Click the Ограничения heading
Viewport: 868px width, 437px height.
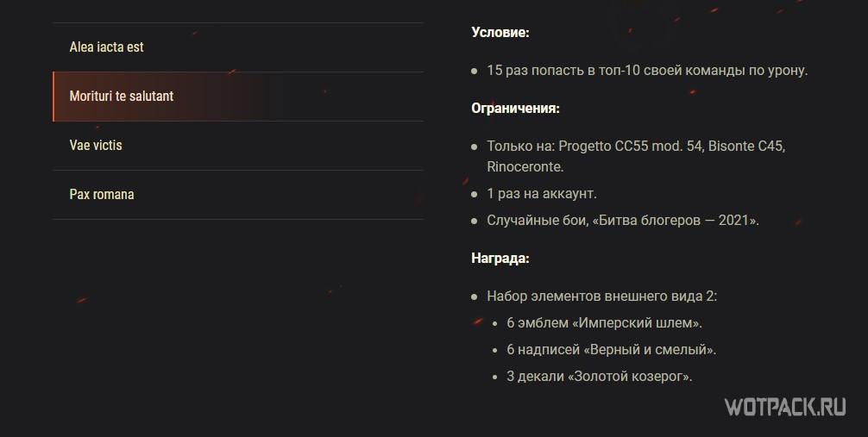pos(515,109)
